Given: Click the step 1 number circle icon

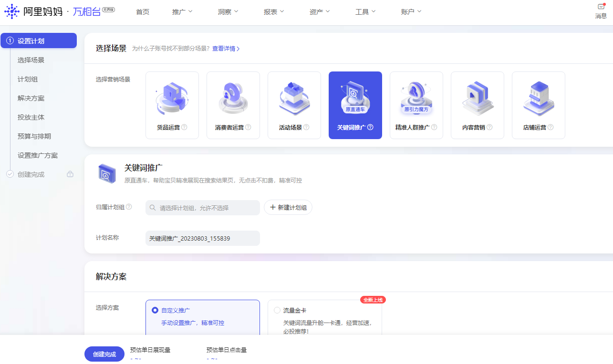Looking at the screenshot, I should point(10,41).
